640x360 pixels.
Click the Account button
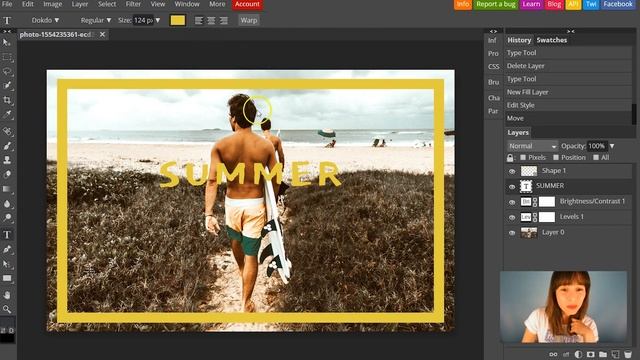tap(247, 4)
